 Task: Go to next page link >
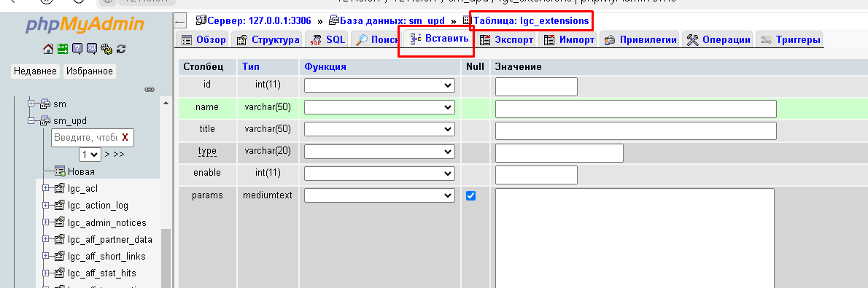pyautogui.click(x=107, y=155)
